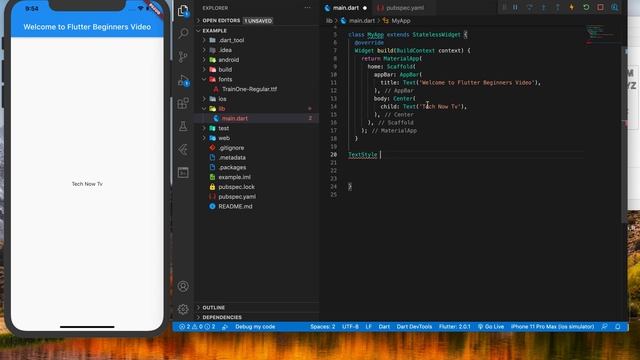Open the Flutter sidebar icon
The image size is (640, 360).
tap(183, 149)
